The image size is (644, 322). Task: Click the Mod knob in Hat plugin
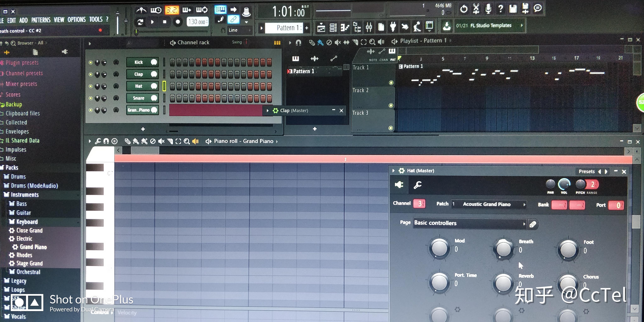[439, 249]
